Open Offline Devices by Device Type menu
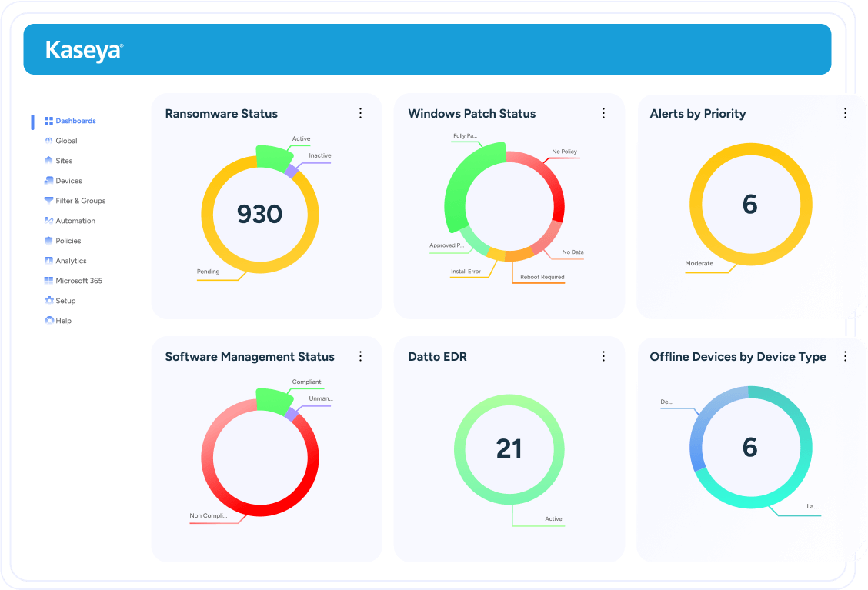Viewport: 868px width, 590px height. [845, 356]
